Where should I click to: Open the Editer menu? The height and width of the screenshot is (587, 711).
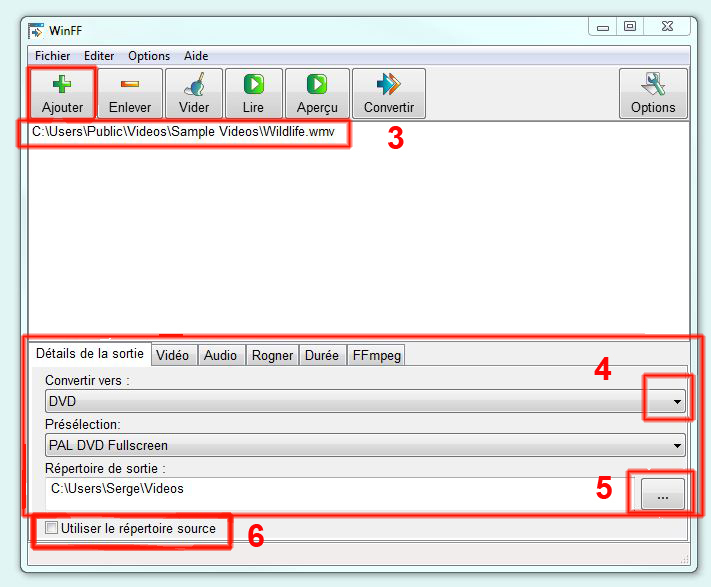(x=99, y=56)
